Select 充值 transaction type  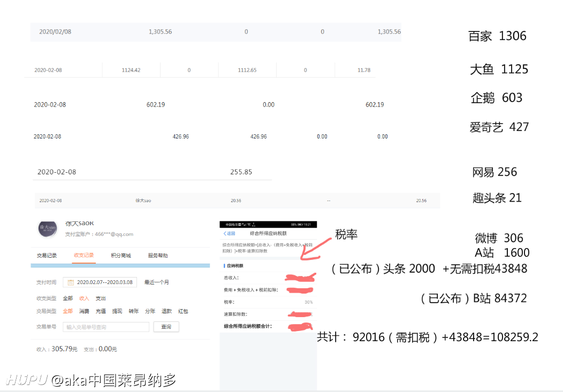coord(101,311)
